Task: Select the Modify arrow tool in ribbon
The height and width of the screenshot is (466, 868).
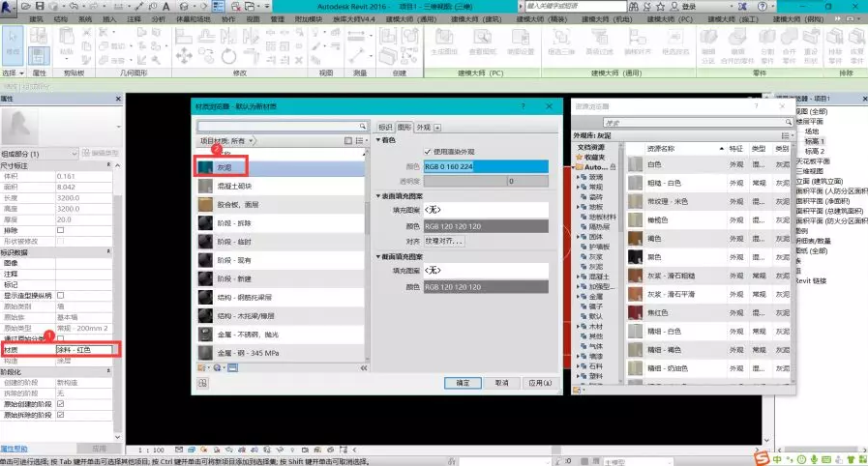Action: pos(13,44)
